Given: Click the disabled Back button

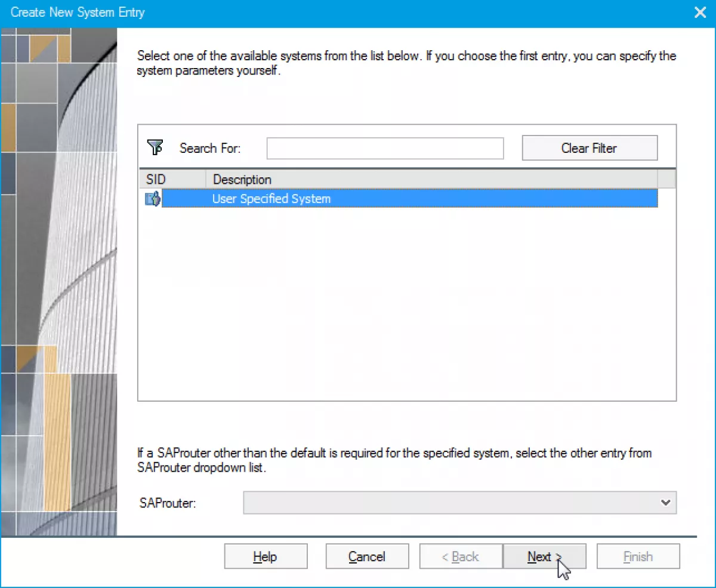Looking at the screenshot, I should pos(461,556).
